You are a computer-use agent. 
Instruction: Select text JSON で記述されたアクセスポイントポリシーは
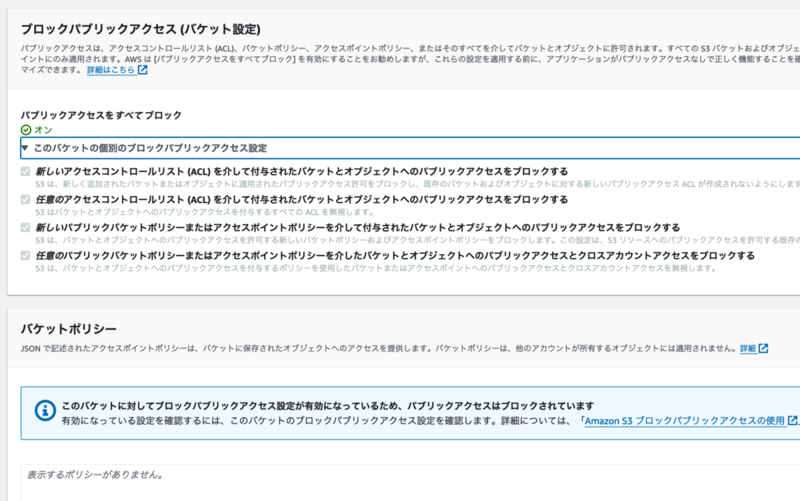(110, 348)
